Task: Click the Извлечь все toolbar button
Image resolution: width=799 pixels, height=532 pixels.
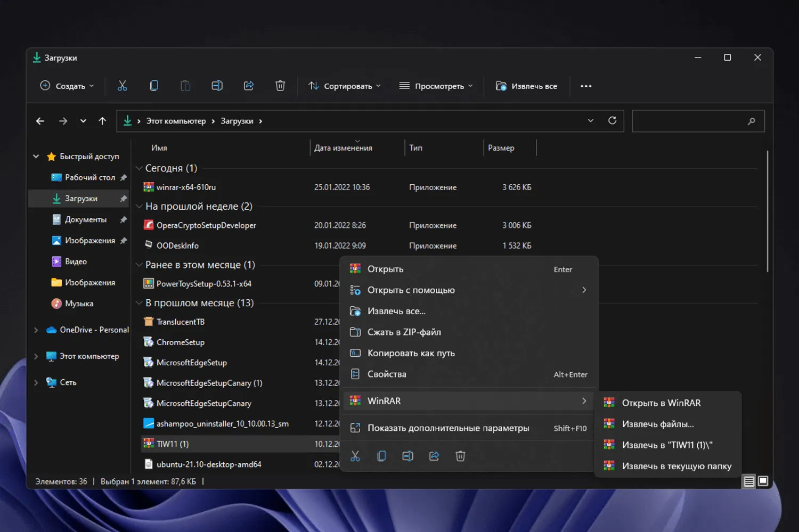Action: click(x=526, y=86)
